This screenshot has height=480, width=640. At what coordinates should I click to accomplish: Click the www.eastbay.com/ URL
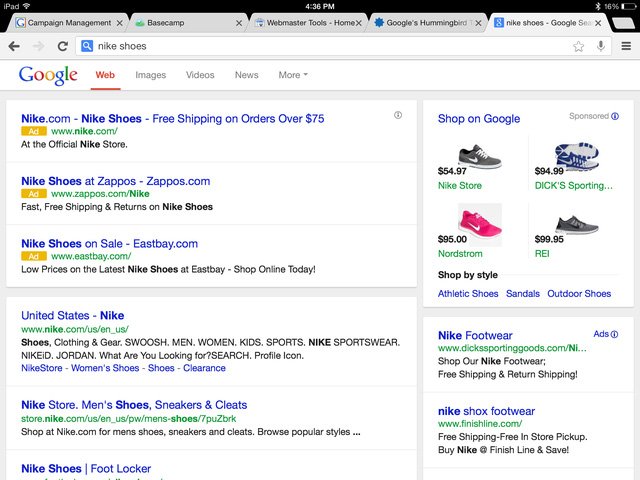(91, 256)
